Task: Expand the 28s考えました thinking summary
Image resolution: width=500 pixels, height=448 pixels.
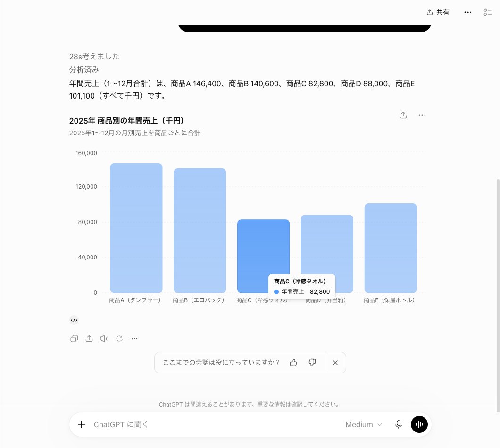Action: [94, 57]
